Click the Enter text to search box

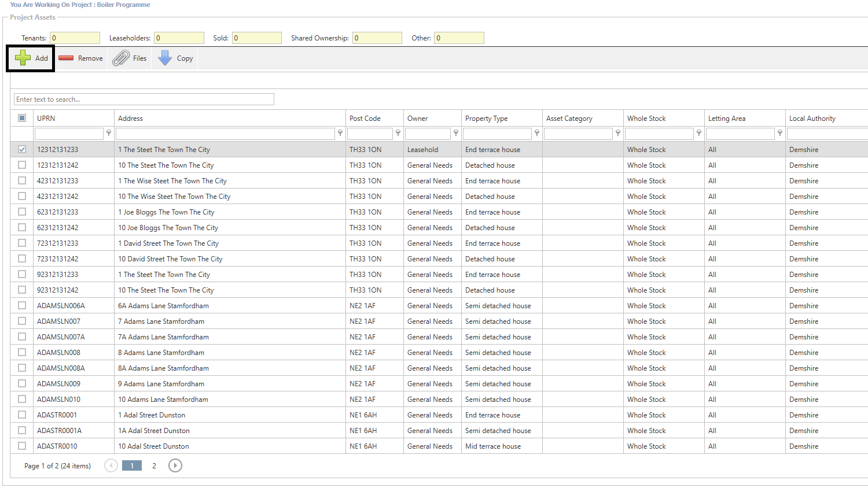pos(144,99)
